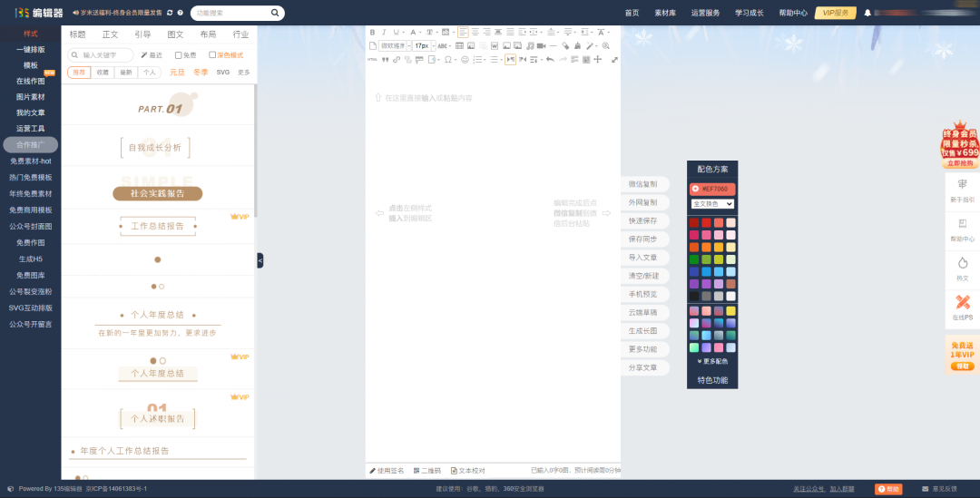
Task: Switch to the 图文 tab
Action: point(175,34)
